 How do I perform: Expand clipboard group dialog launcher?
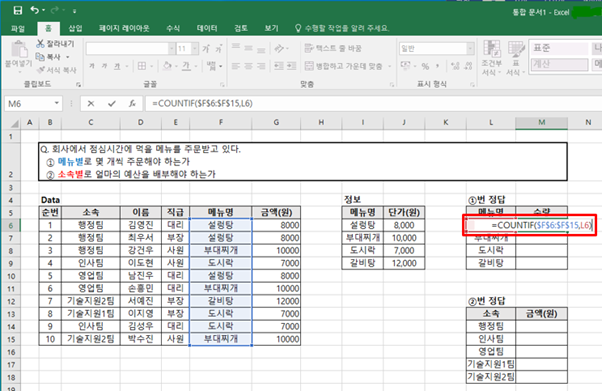click(79, 84)
